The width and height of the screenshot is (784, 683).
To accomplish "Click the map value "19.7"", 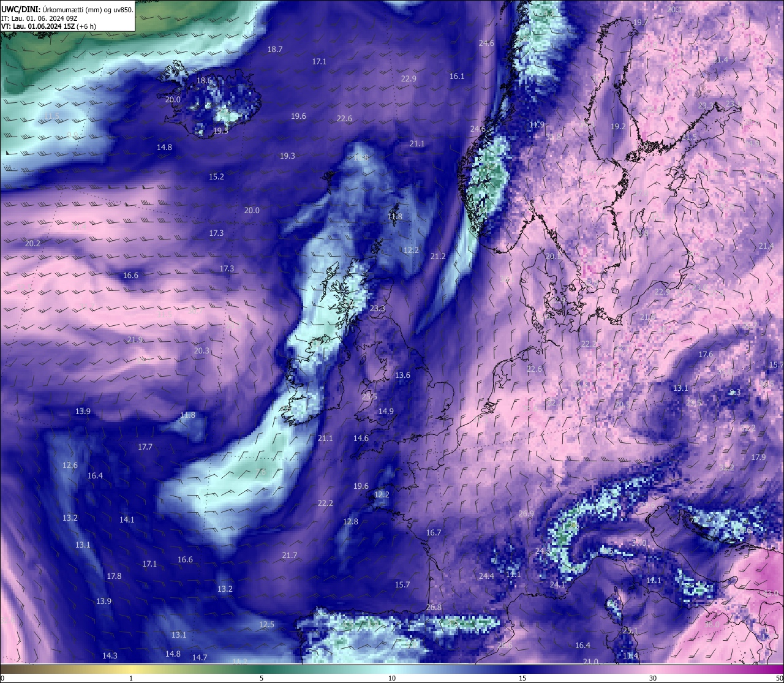I will (x=640, y=22).
